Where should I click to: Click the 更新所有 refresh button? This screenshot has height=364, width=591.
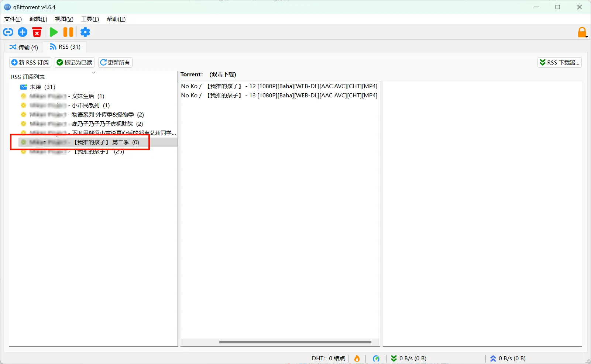[x=115, y=62]
